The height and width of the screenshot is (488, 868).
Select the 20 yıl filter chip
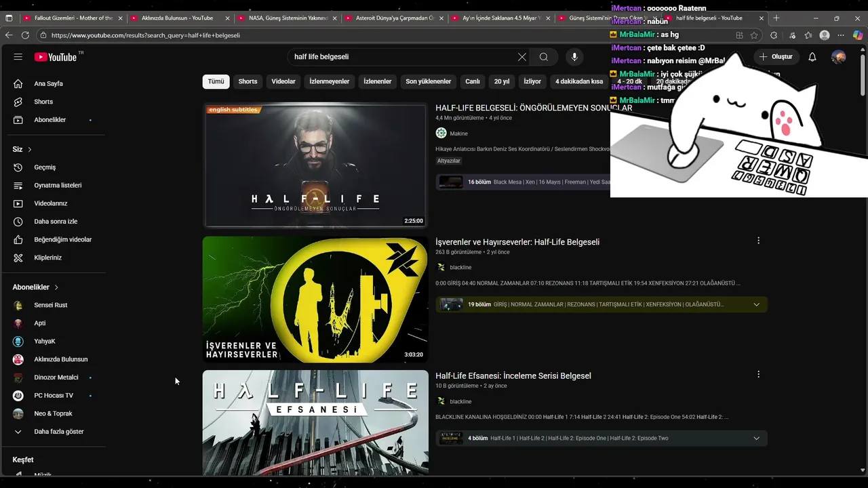[502, 81]
